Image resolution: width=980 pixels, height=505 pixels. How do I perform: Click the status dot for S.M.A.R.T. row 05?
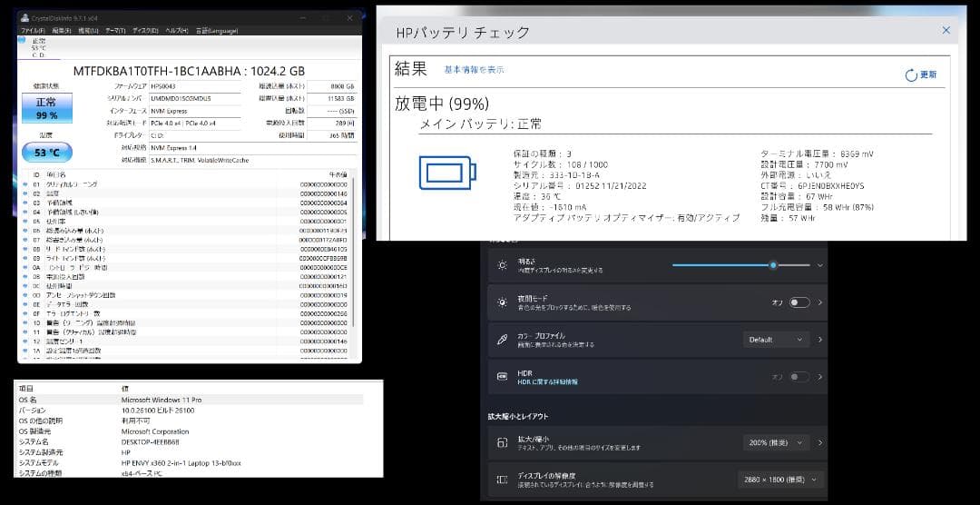25,222
